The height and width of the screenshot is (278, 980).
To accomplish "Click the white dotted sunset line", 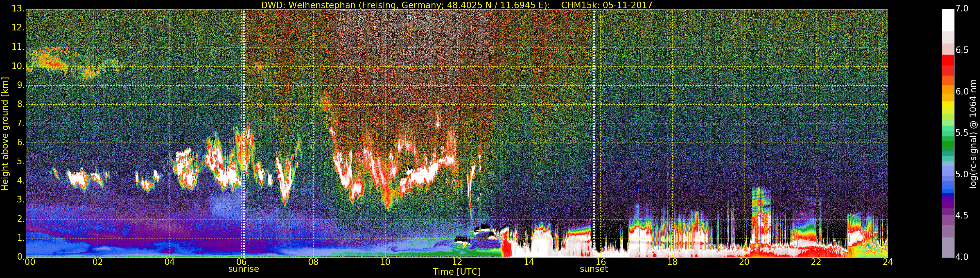I will [x=594, y=114].
